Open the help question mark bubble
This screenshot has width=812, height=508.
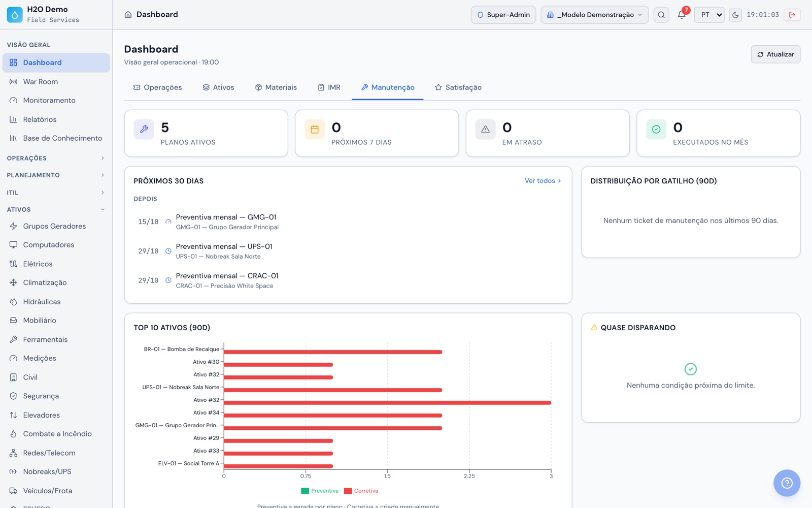787,483
